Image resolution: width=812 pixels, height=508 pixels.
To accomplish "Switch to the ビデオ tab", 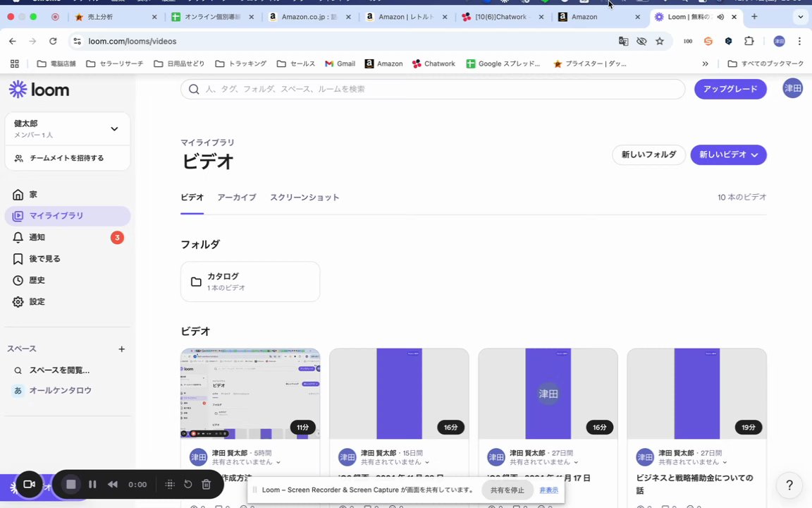I will tap(192, 198).
